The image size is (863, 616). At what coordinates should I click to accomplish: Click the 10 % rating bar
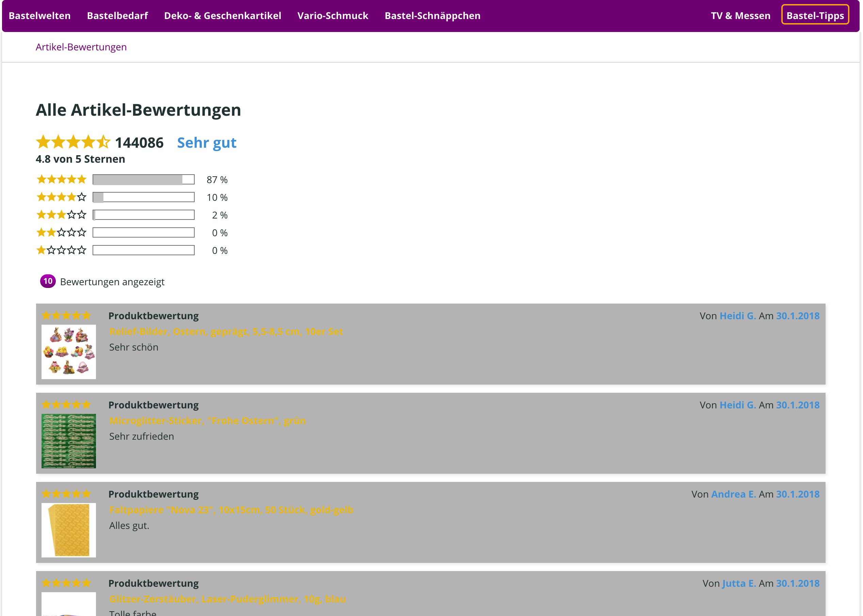point(144,197)
